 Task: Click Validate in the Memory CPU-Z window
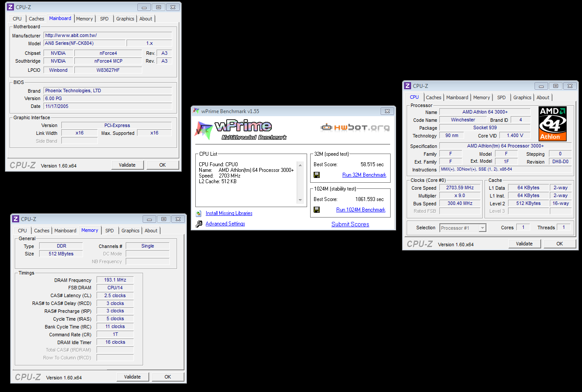pyautogui.click(x=132, y=377)
